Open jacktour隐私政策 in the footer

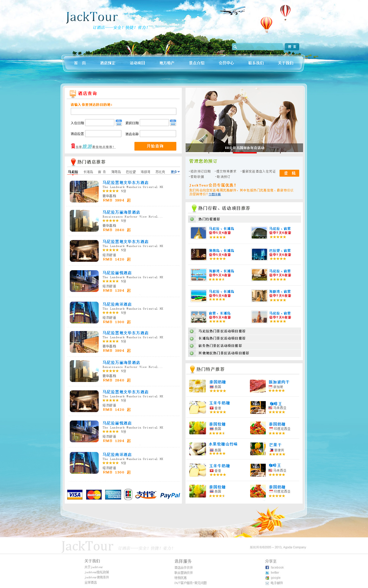(97, 572)
